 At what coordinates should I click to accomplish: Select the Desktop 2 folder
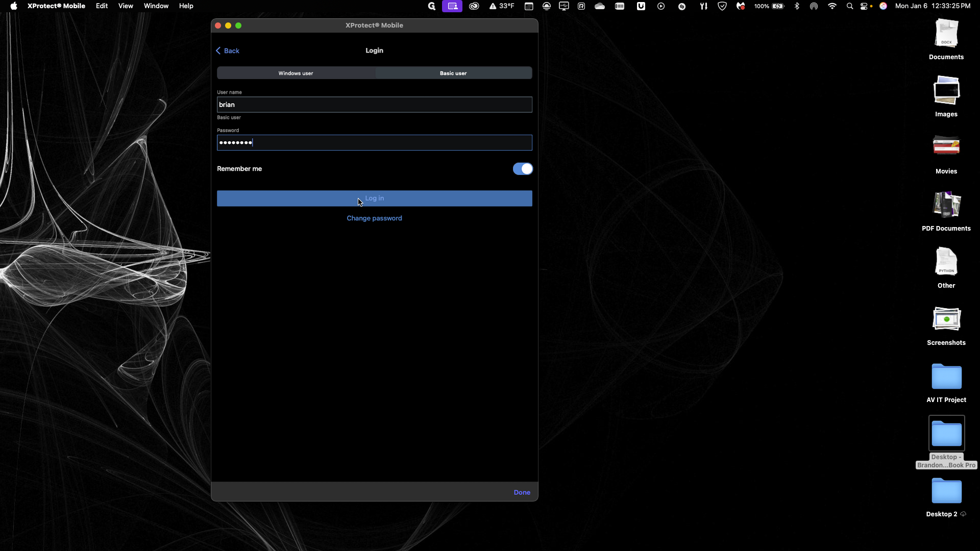[946, 496]
